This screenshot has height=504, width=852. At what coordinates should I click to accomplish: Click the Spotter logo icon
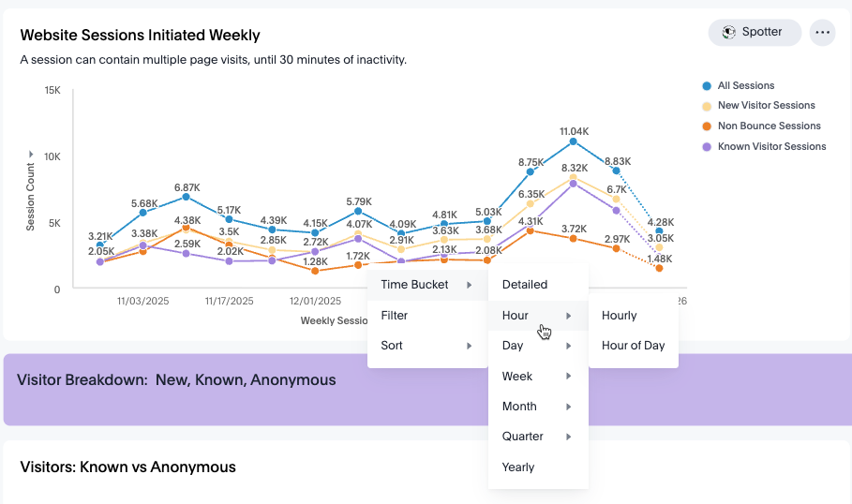728,33
